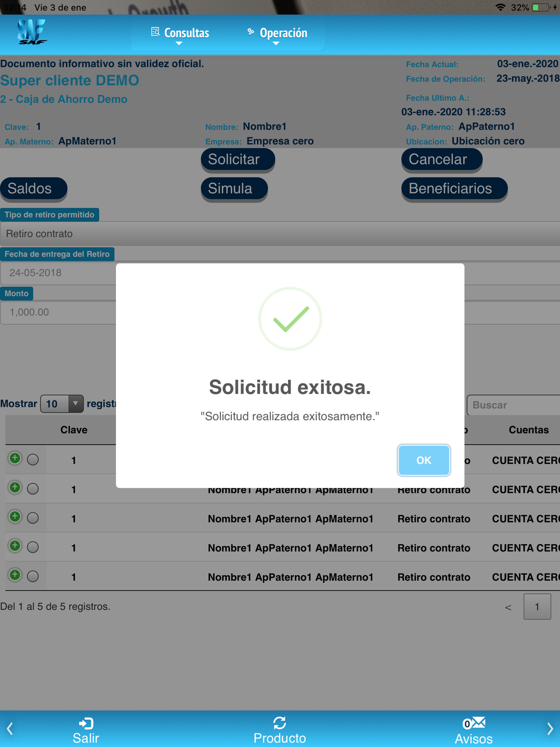Expand the fourth table row with its green plus
Viewport: 560px width, 747px height.
click(15, 545)
